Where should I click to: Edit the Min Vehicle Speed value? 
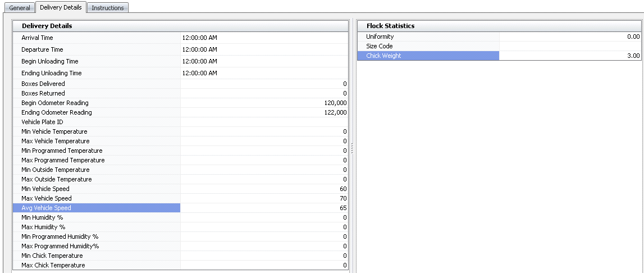264,189
